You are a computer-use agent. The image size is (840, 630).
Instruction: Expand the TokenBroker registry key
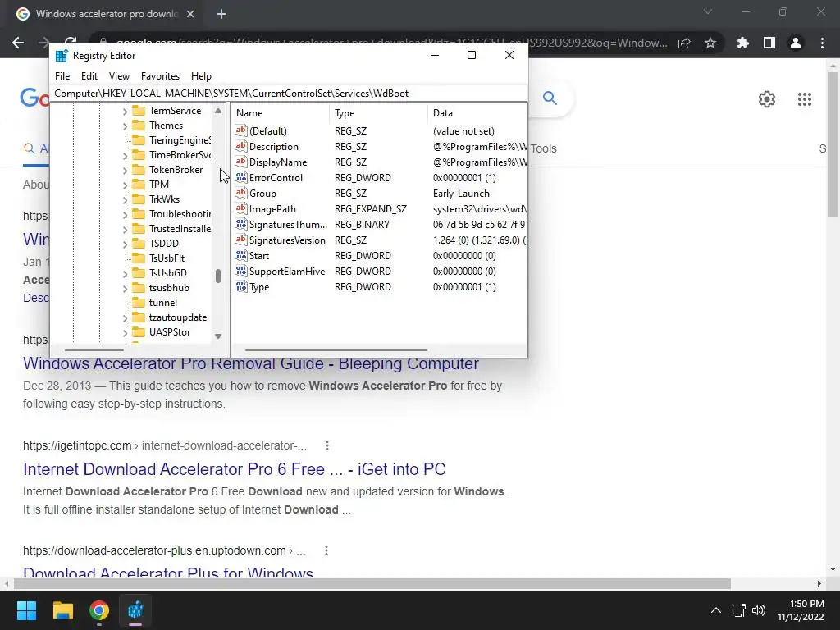tap(125, 171)
